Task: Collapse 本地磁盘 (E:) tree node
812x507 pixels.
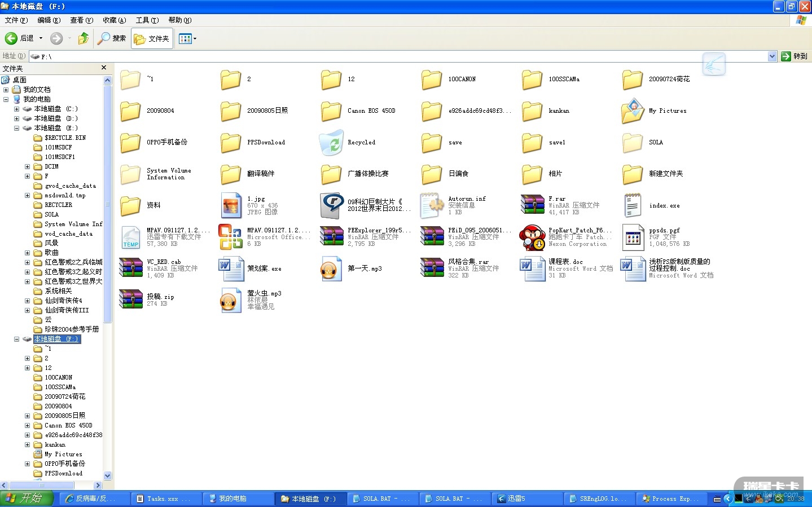Action: click(17, 128)
